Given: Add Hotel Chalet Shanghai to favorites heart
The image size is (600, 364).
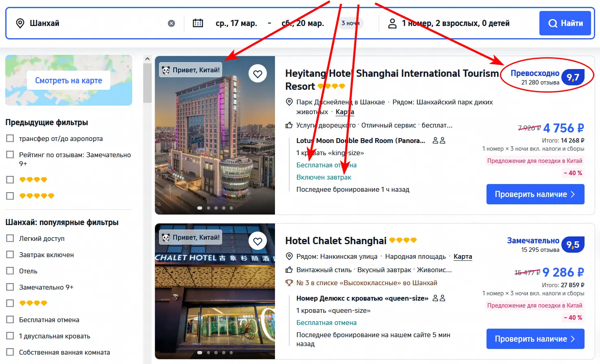Looking at the screenshot, I should click(257, 241).
